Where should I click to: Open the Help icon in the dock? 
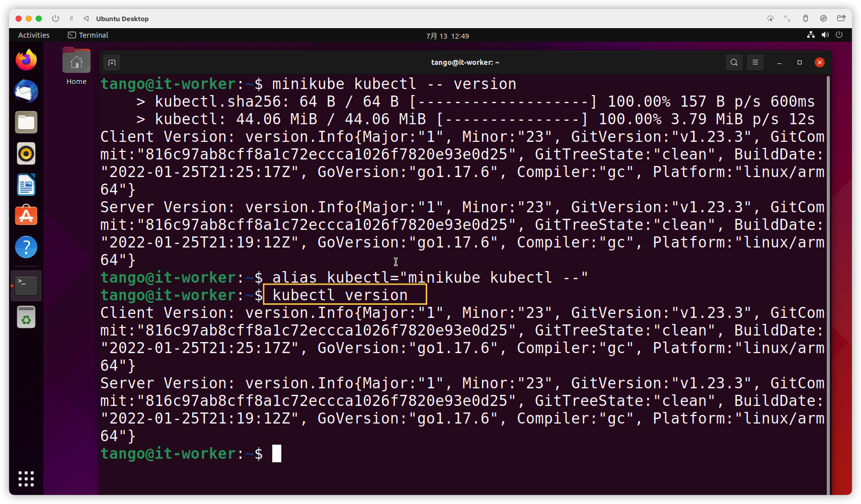tap(26, 247)
